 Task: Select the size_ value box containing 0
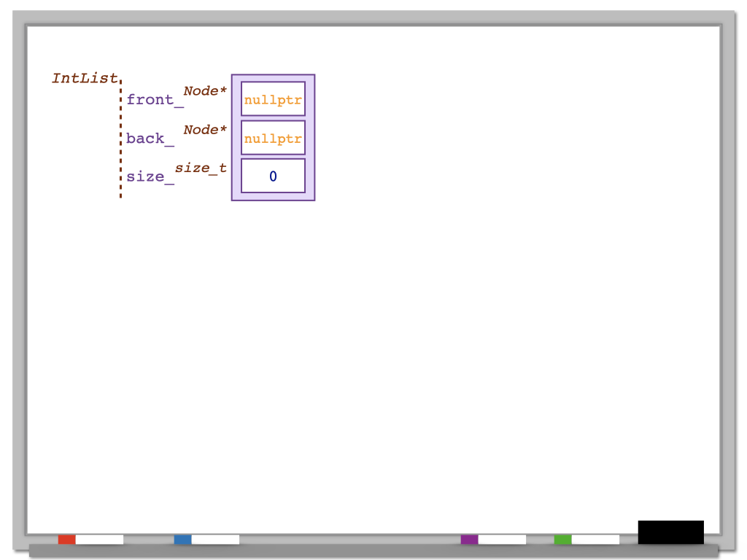click(x=273, y=176)
